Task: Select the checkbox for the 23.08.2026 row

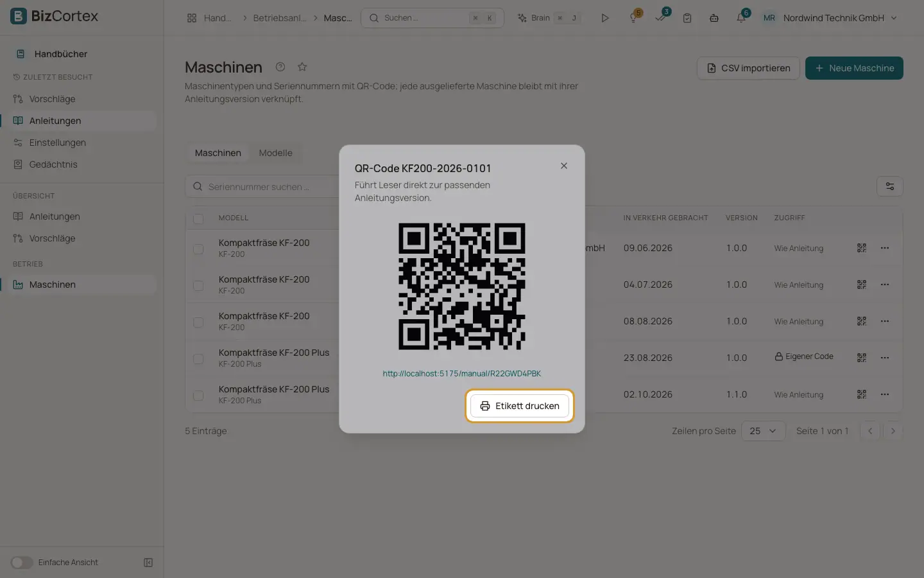Action: tap(198, 358)
